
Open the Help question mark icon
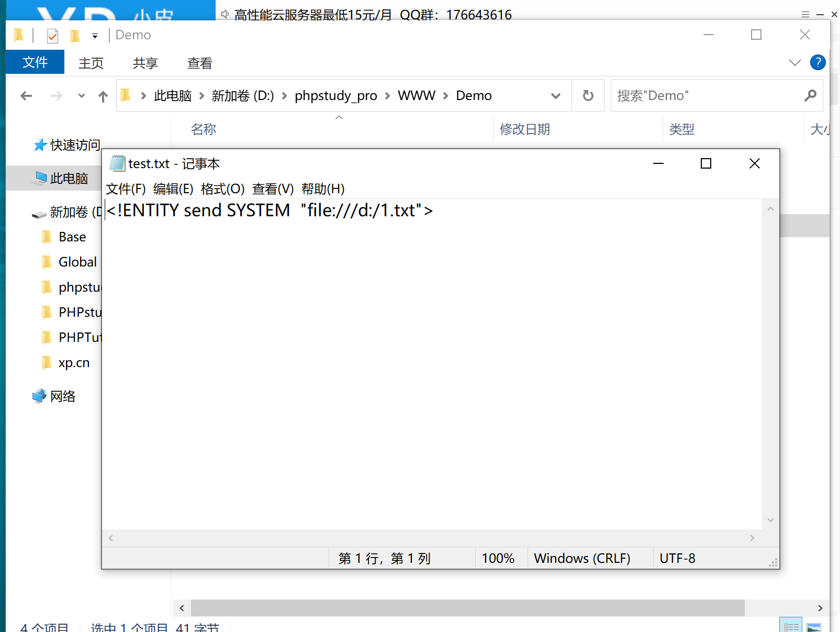[817, 62]
